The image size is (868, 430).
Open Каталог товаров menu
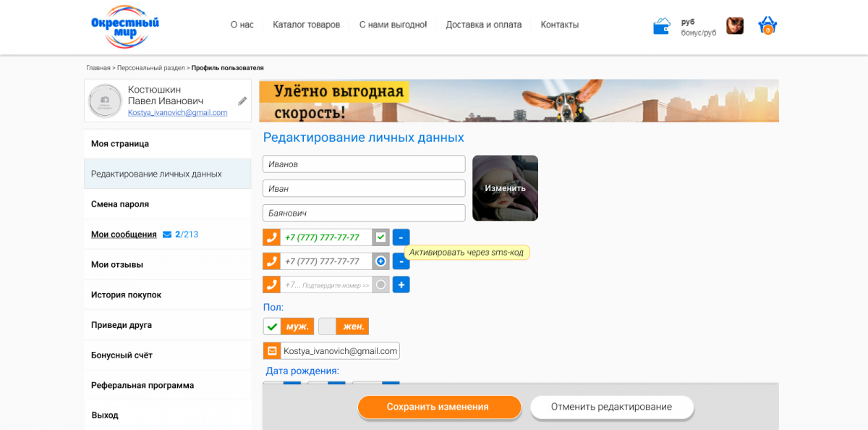[x=306, y=25]
